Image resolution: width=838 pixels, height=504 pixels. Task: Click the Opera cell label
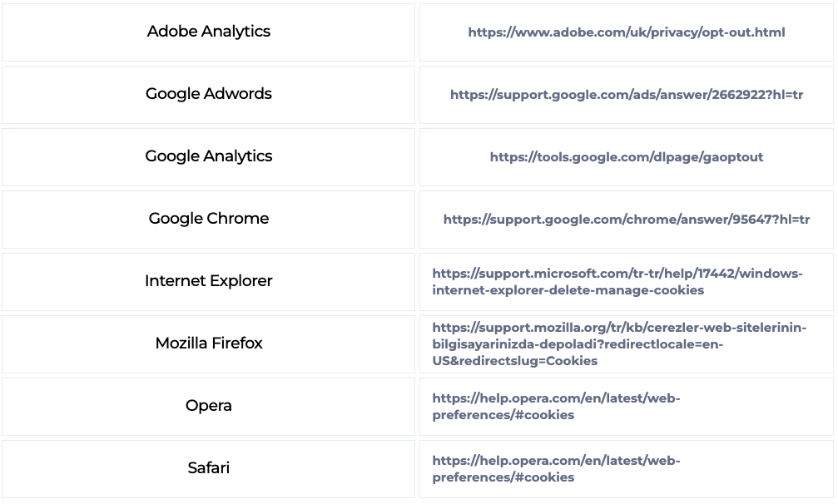pos(208,406)
